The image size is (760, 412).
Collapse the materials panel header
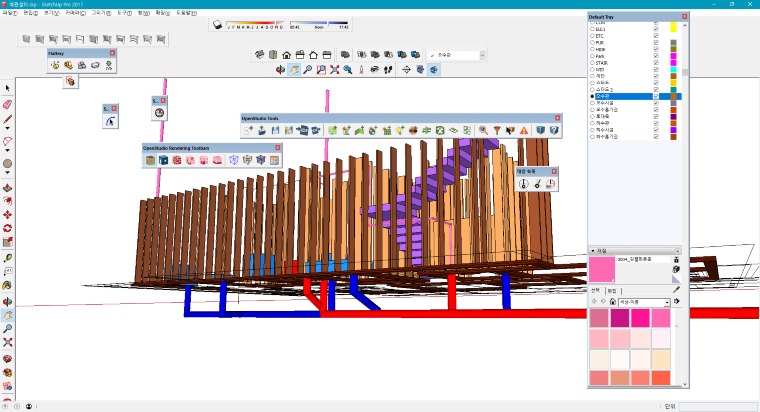593,250
